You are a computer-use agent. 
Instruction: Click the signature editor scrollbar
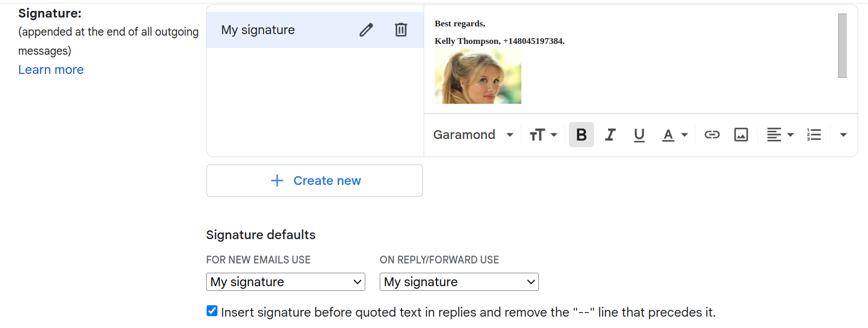(842, 46)
